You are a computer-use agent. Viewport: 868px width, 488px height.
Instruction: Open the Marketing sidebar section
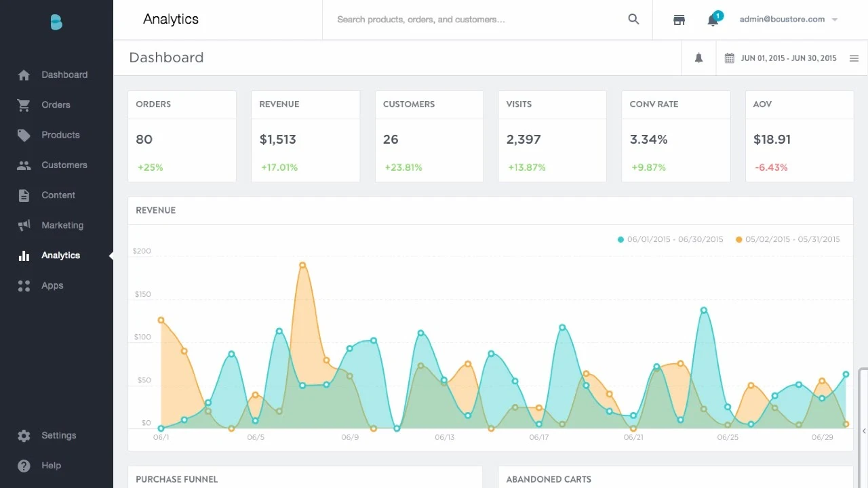[x=62, y=225]
